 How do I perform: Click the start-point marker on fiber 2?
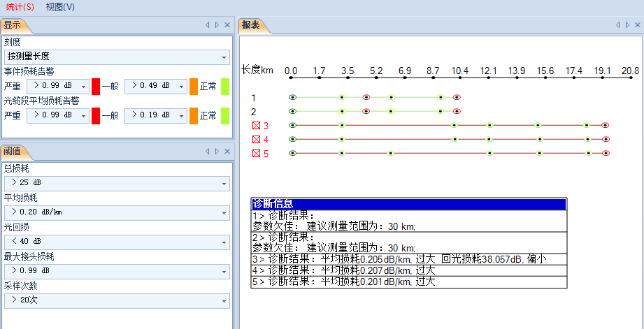pos(292,112)
